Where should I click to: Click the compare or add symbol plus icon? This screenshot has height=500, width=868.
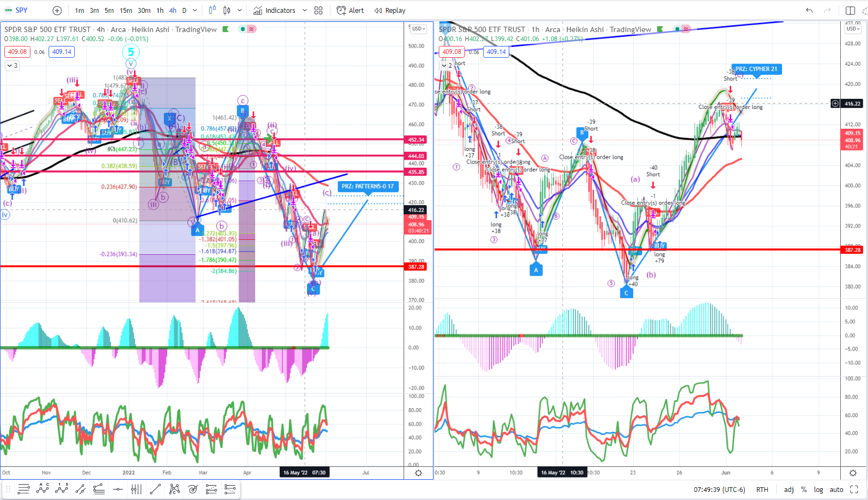[x=57, y=10]
